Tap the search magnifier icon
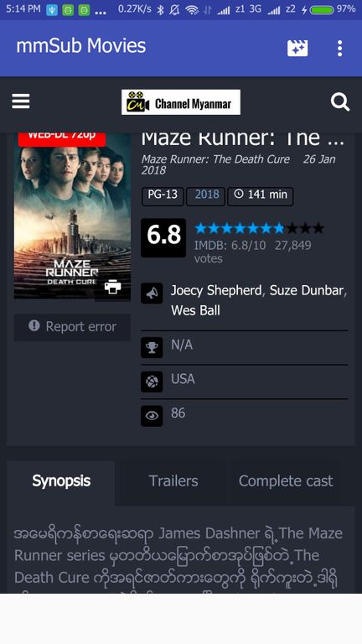Screen dimensions: 362x644 click(x=340, y=101)
